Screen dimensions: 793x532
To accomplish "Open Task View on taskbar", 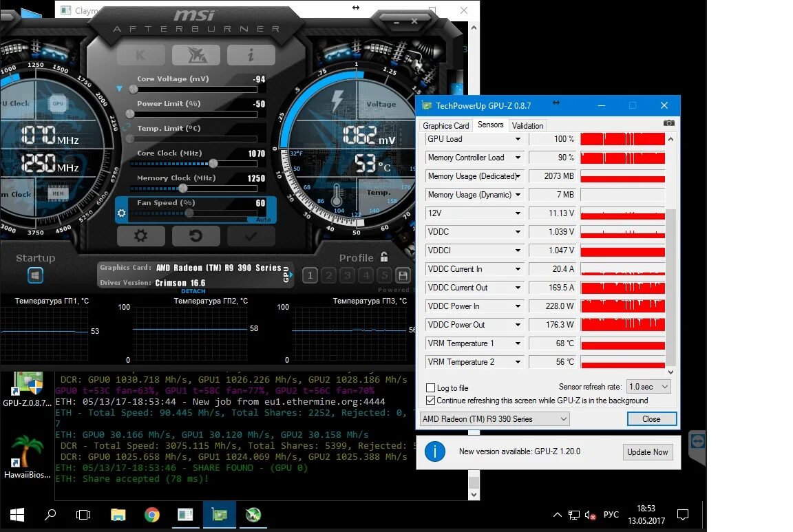I will [x=83, y=515].
